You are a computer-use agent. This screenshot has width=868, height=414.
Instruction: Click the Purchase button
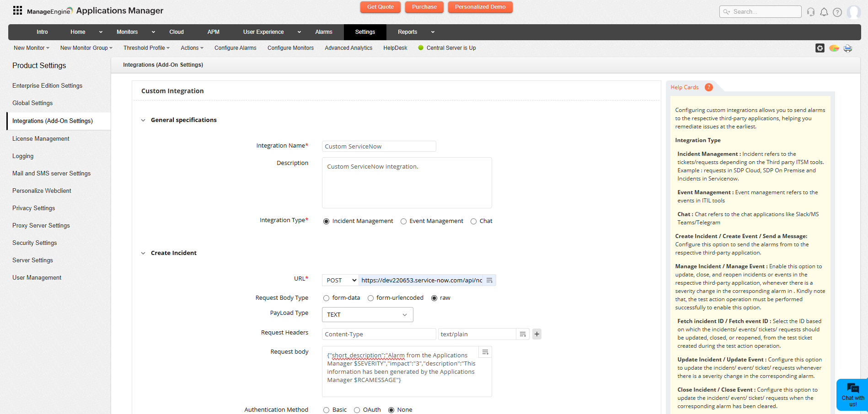(424, 7)
